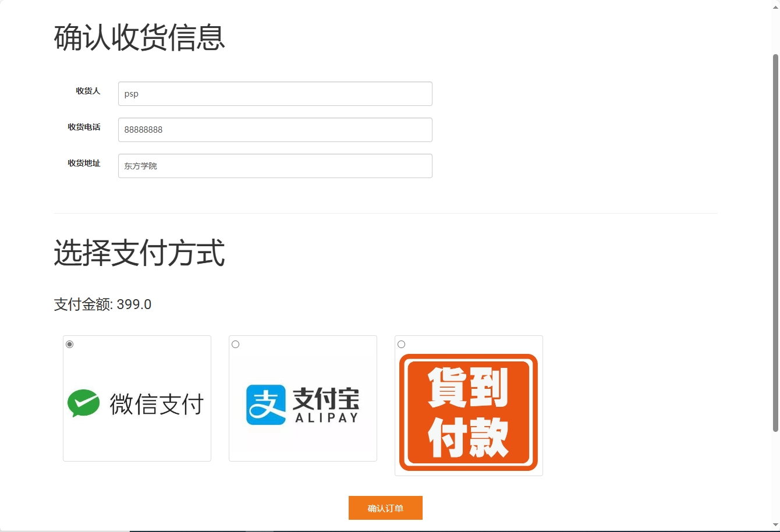Click the 确认订单 confirm order button
This screenshot has width=780, height=532.
pos(385,508)
